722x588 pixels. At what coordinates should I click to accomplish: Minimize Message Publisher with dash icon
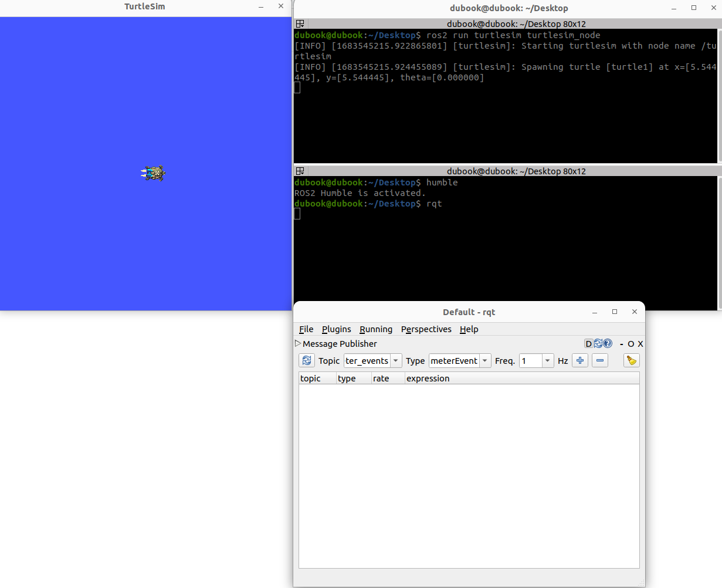[x=622, y=344]
